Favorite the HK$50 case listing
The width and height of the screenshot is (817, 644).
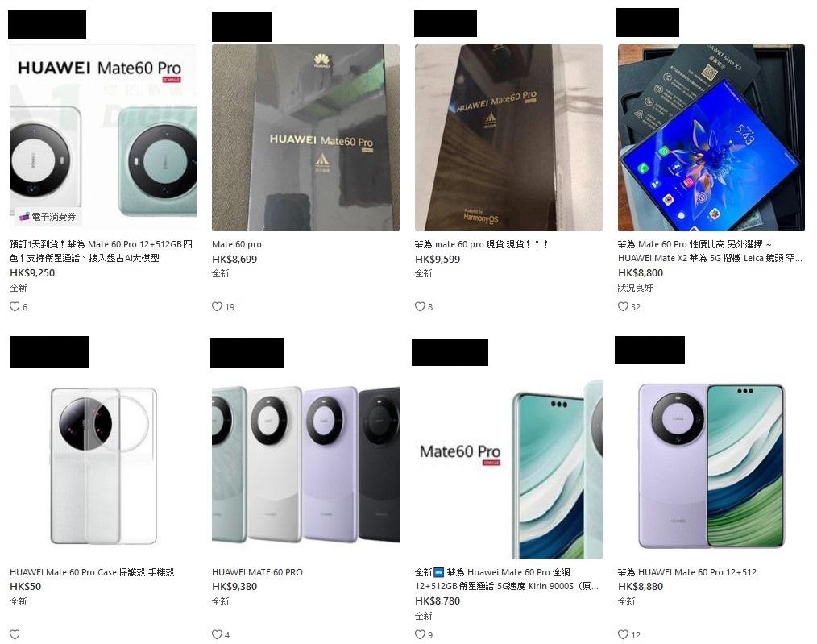coord(15,634)
